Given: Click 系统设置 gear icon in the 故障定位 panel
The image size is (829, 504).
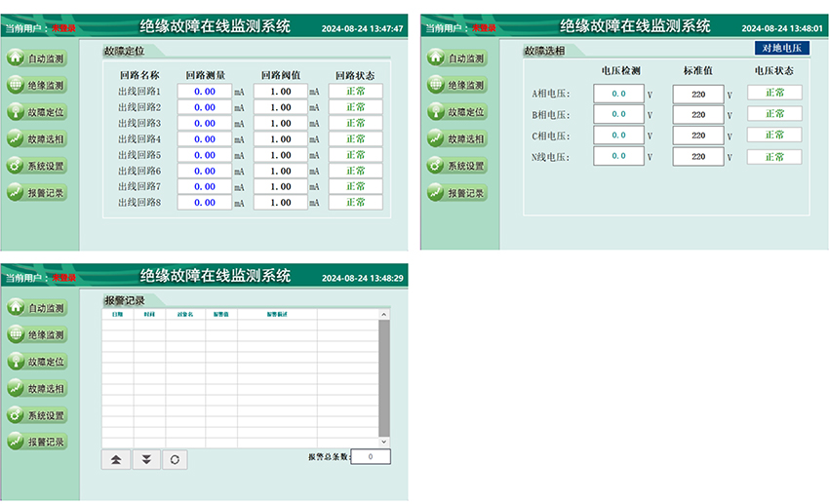Looking at the screenshot, I should click(x=16, y=166).
